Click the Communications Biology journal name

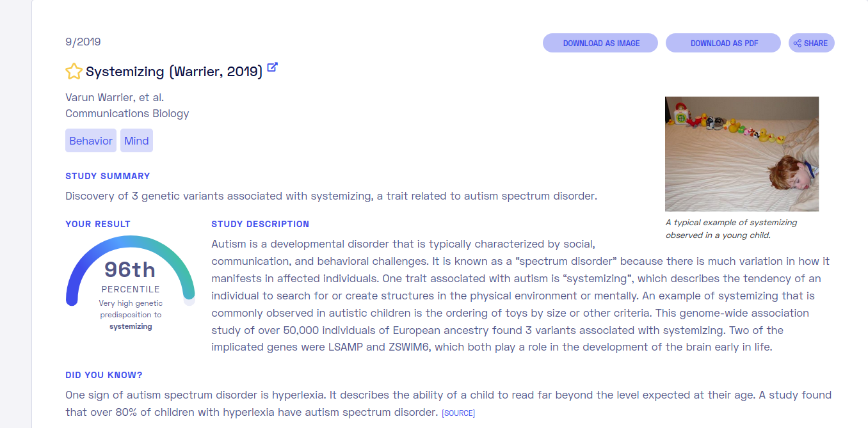tap(127, 113)
